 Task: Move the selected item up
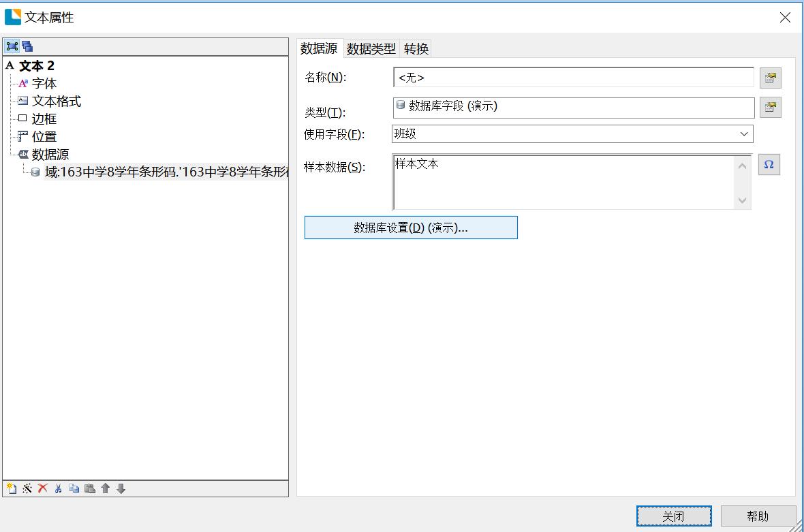(x=105, y=488)
